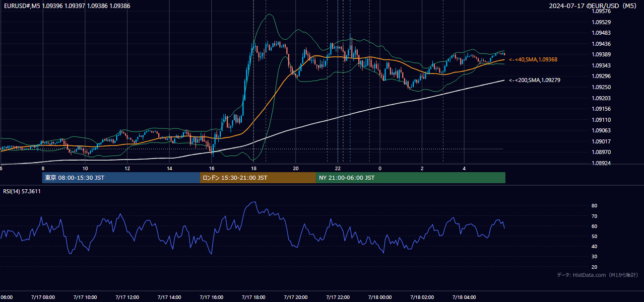Click the 7/17 16:00 bottom time label
644x302 pixels.
click(x=212, y=297)
